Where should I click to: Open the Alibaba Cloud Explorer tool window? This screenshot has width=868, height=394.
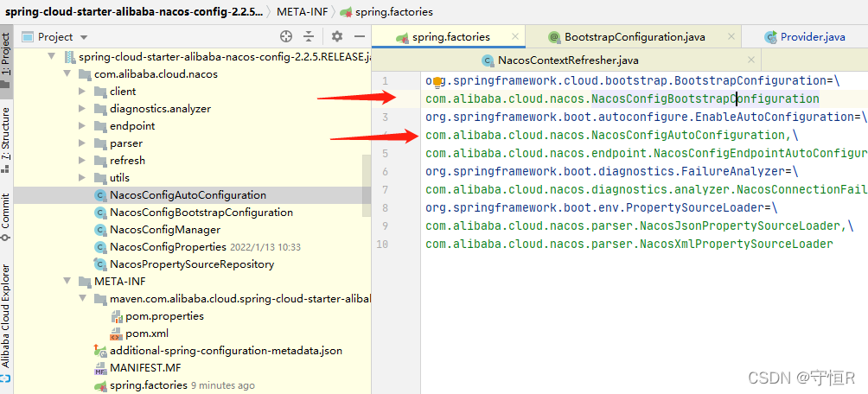tap(6, 322)
